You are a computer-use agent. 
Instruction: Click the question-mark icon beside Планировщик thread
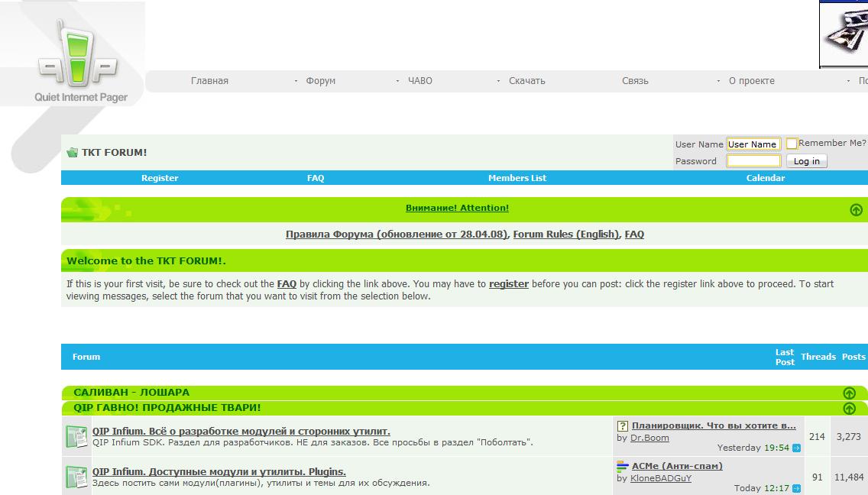point(623,426)
